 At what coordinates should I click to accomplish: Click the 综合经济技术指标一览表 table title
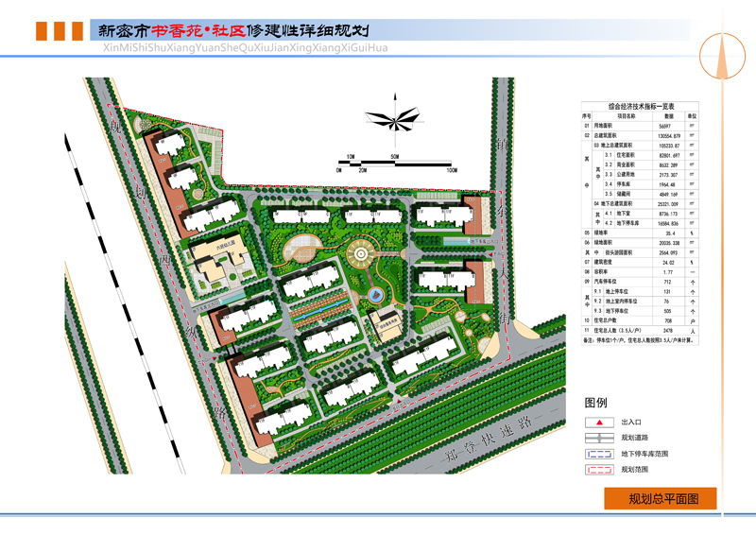639,108
